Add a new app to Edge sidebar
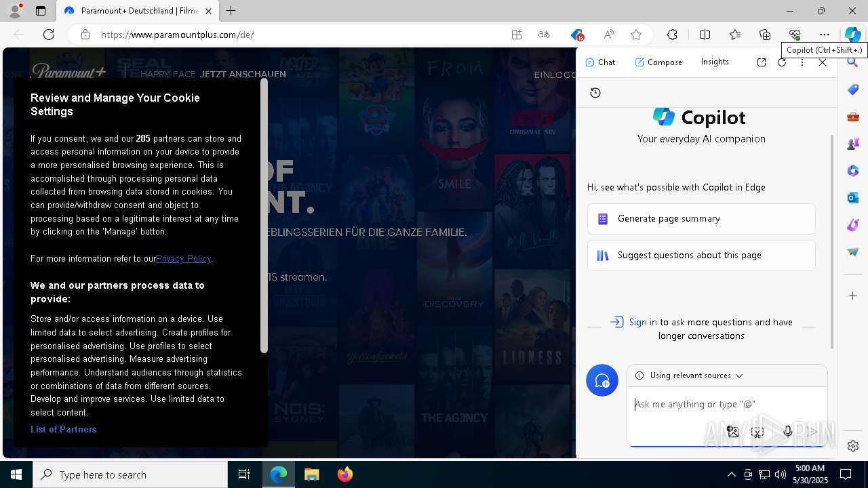This screenshot has height=488, width=868. coord(853,296)
